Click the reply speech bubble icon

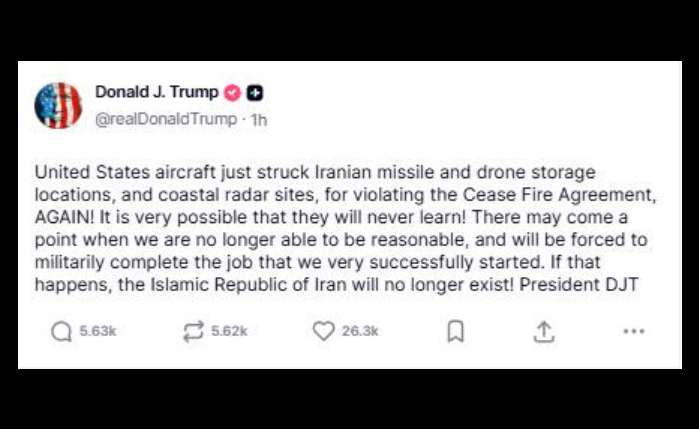pos(62,332)
